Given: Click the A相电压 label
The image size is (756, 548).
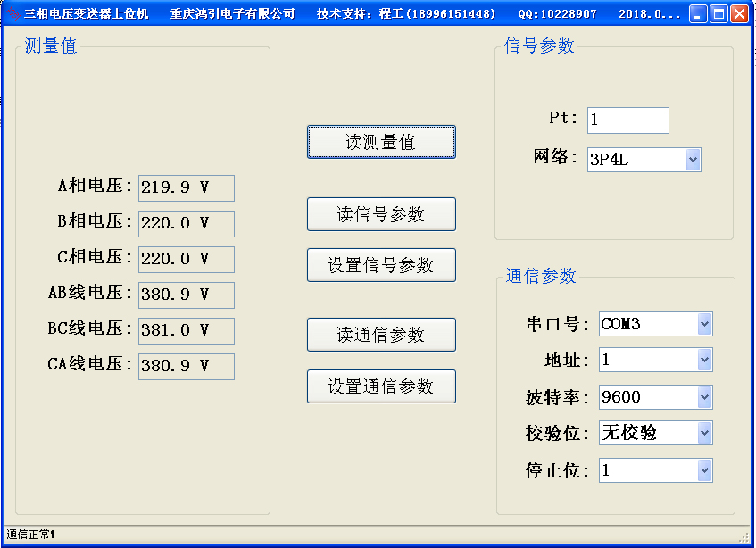Looking at the screenshot, I should click(x=95, y=186).
